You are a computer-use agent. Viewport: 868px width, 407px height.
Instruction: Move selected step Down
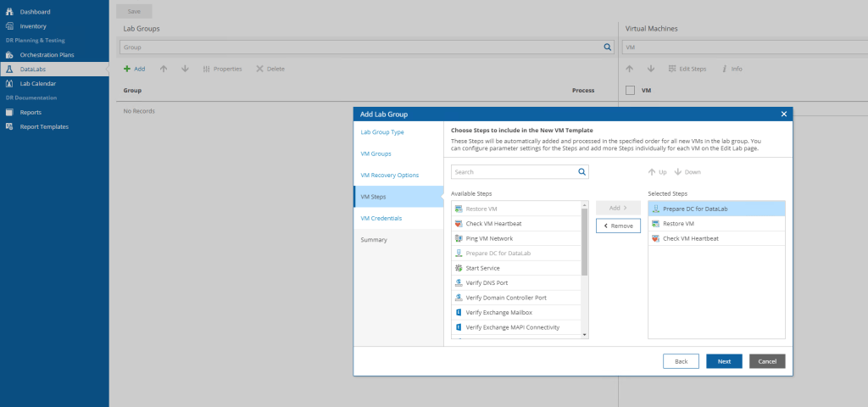pyautogui.click(x=687, y=171)
